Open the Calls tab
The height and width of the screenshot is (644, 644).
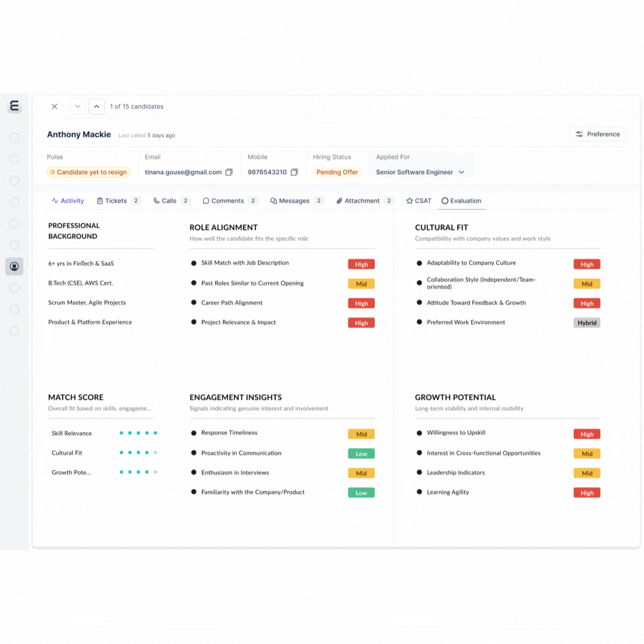tap(165, 201)
